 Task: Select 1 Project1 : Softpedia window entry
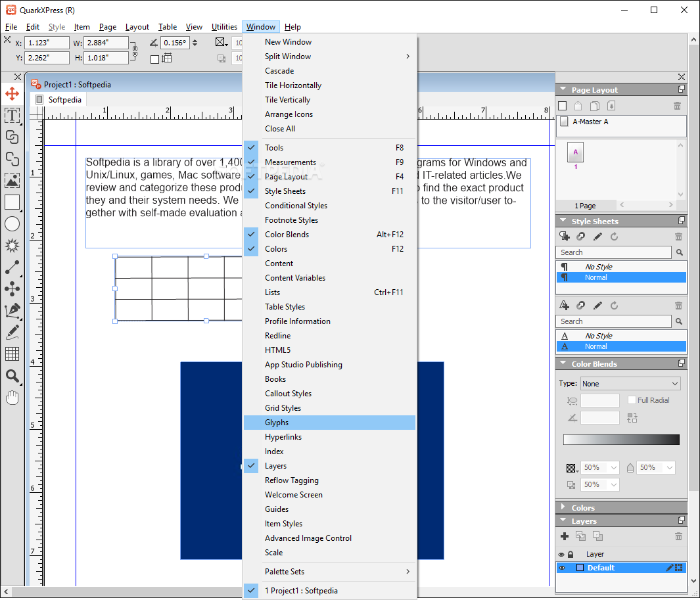click(329, 591)
